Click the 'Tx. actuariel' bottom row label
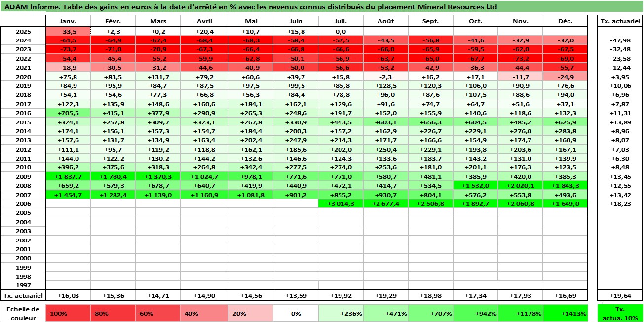This screenshot has height=322, width=644. 23,295
